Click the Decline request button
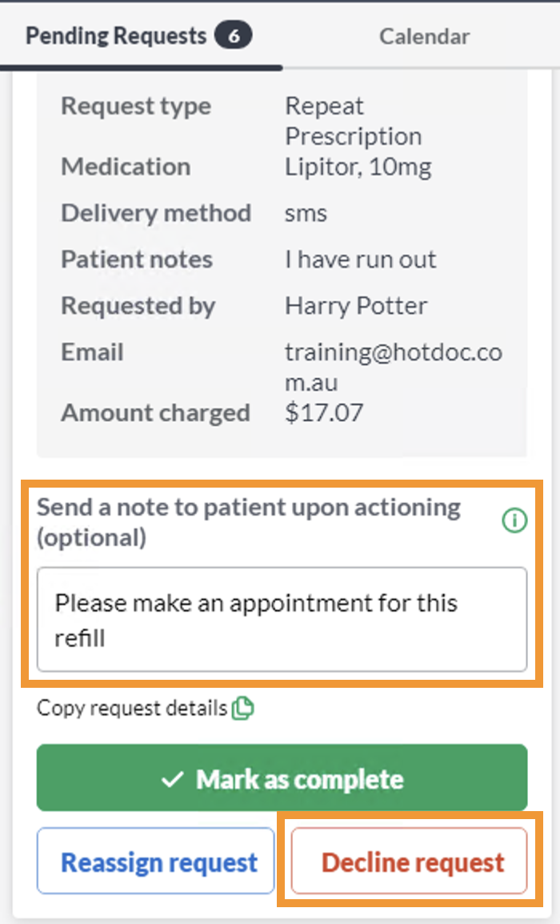 (410, 861)
